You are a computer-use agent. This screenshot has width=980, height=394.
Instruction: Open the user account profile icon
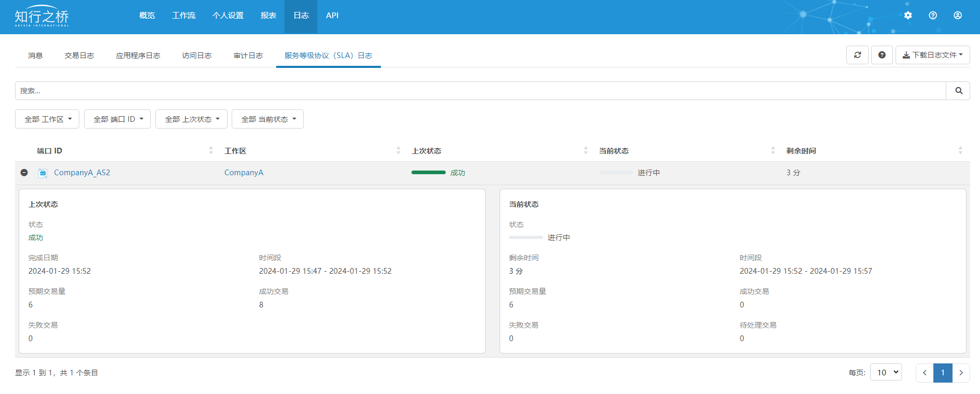(958, 16)
